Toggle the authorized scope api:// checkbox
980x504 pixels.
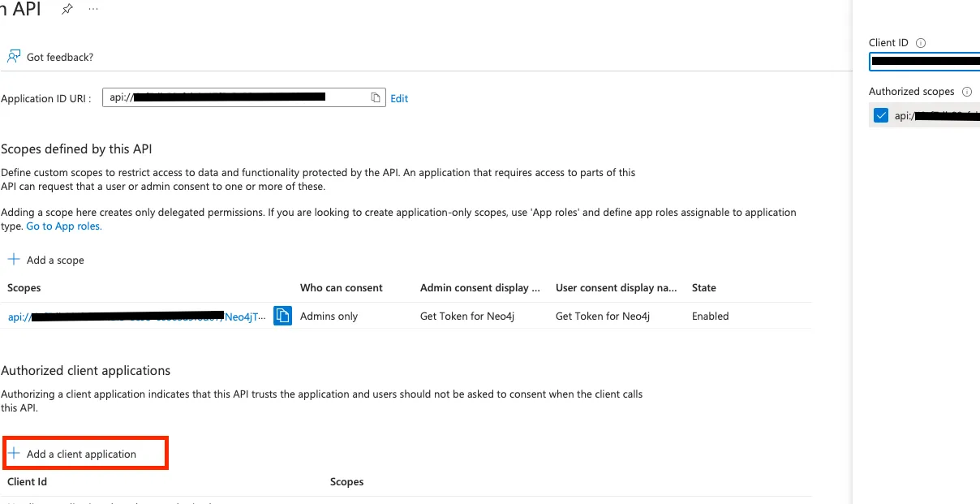[881, 115]
